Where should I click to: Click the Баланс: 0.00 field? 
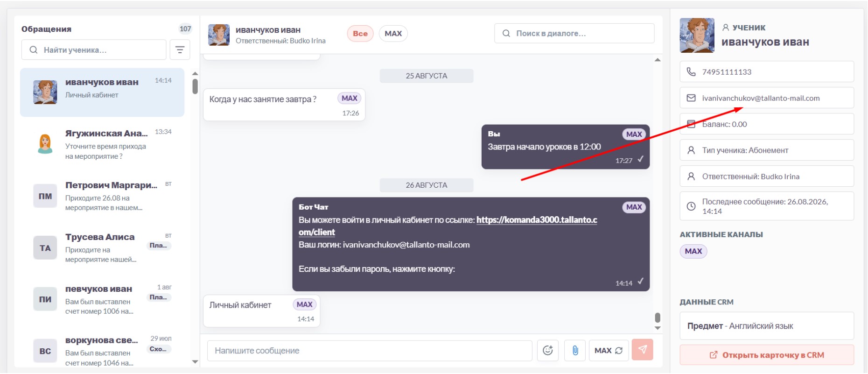(x=767, y=124)
